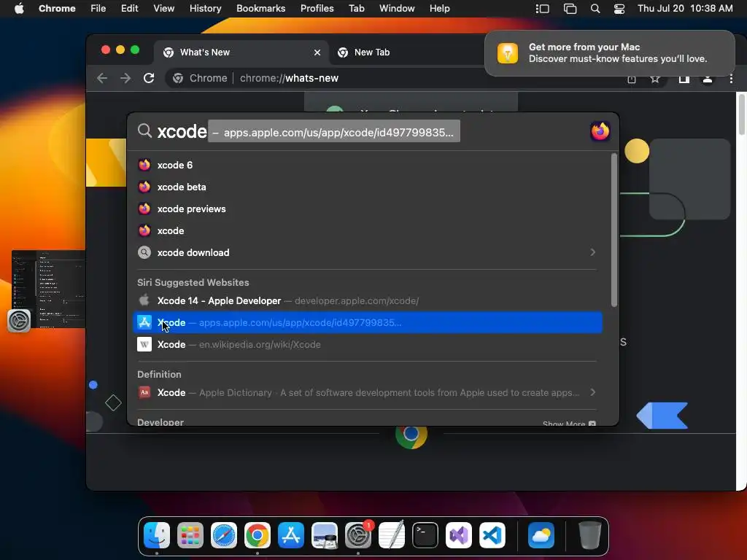Click the Chrome forward arrow button
Image resolution: width=747 pixels, height=560 pixels.
pos(125,78)
